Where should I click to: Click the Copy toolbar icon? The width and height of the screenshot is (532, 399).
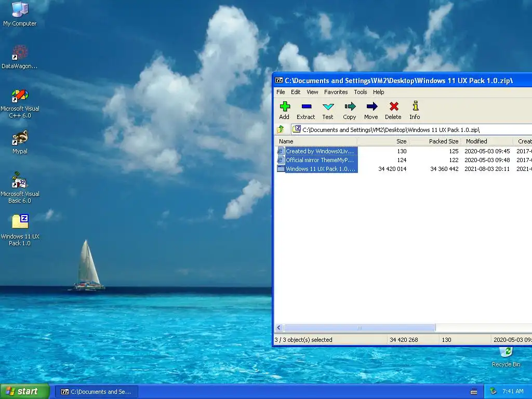coord(350,107)
